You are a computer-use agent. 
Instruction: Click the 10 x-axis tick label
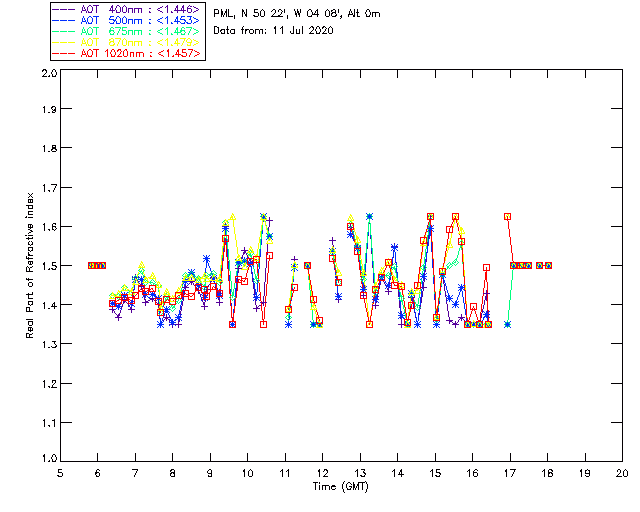tap(247, 473)
